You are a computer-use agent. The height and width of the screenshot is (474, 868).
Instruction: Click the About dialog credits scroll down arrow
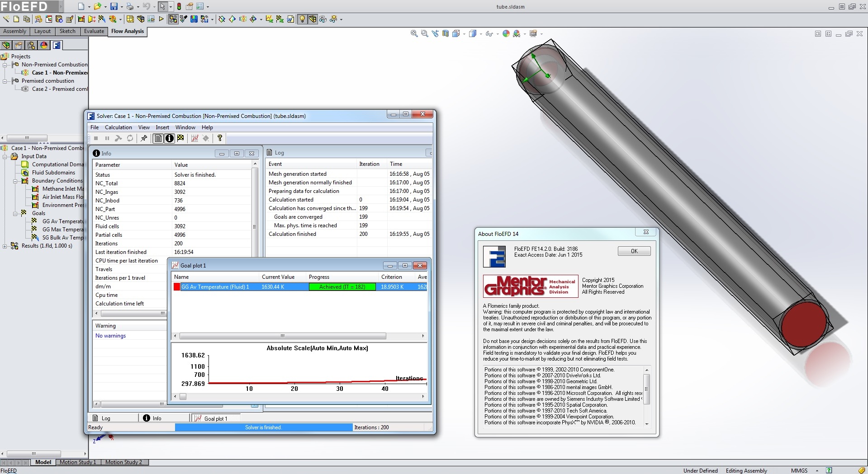(647, 424)
